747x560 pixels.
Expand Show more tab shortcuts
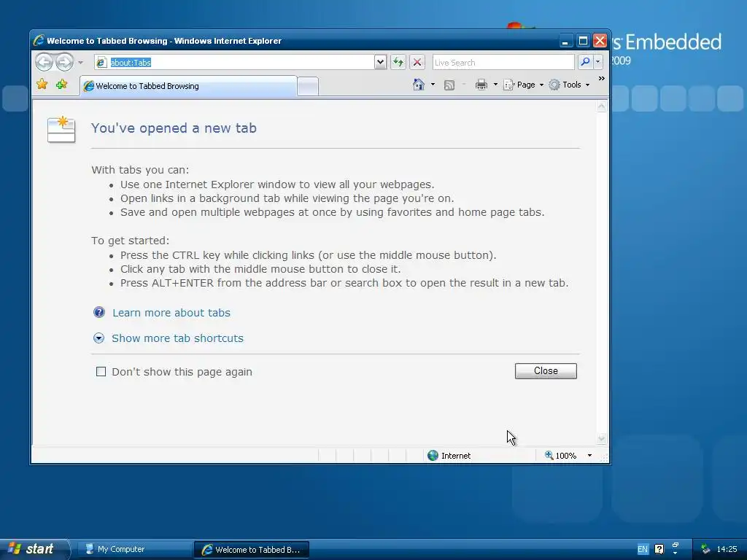(98, 338)
